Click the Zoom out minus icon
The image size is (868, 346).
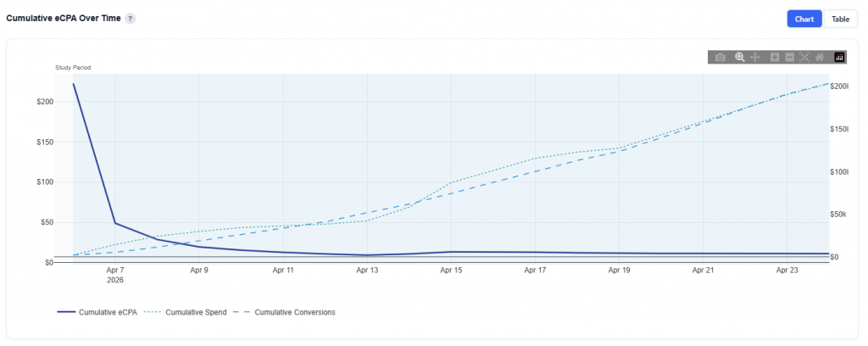tap(789, 57)
